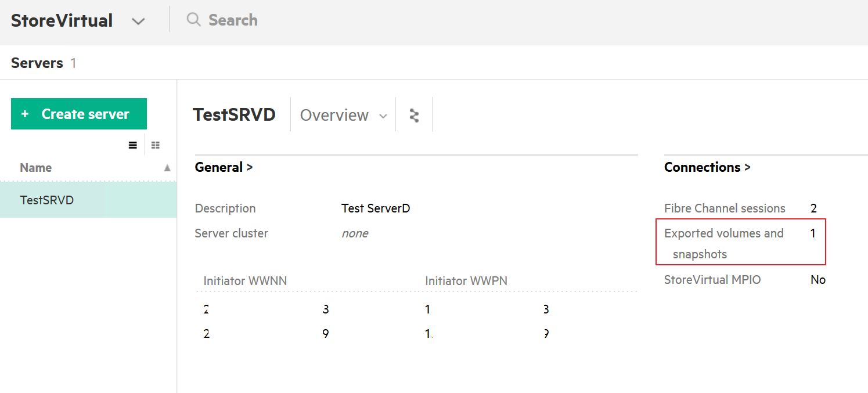The image size is (868, 393).
Task: Click the map view icon beside Overview
Action: pos(414,115)
